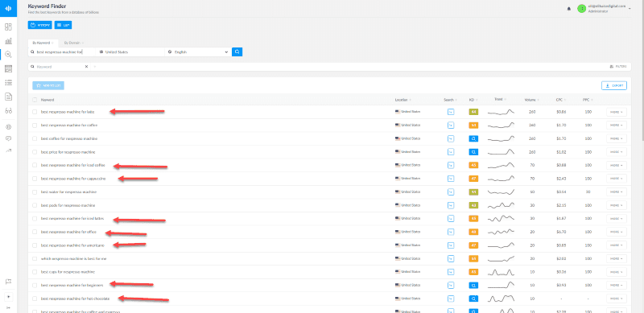The image size is (644, 313).
Task: Clear the Keyword filter with the X icon
Action: pos(87,67)
